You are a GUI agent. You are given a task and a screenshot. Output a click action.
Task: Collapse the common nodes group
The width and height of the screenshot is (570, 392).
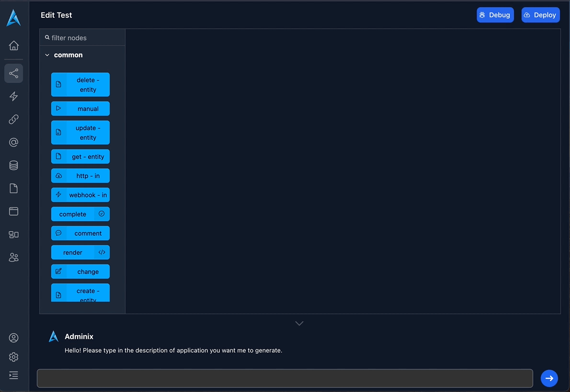(47, 55)
